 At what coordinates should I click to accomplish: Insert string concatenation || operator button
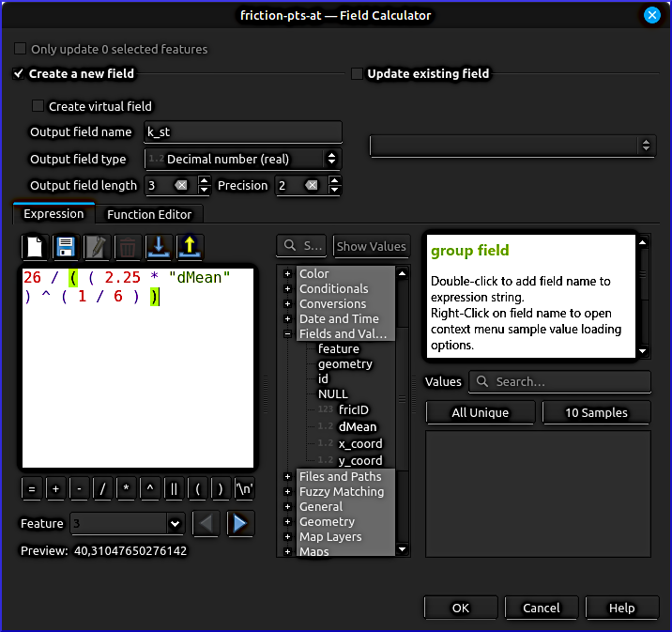coord(174,489)
